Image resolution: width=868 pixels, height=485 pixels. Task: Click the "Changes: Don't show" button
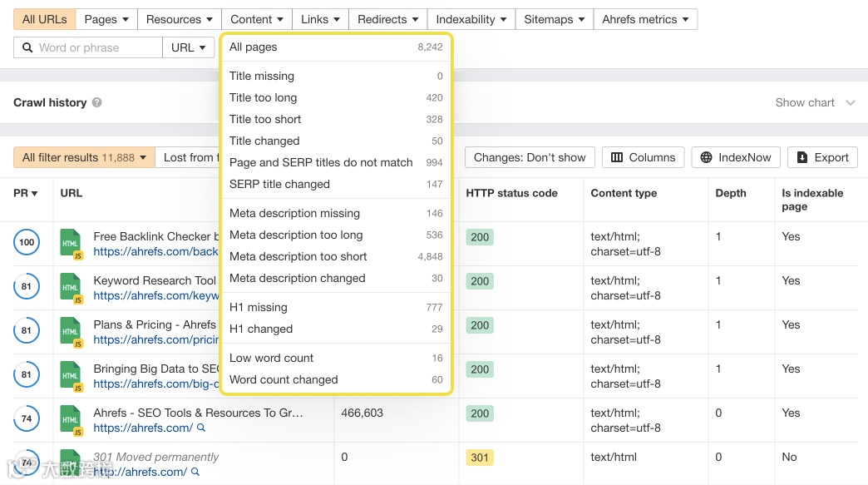coord(530,157)
